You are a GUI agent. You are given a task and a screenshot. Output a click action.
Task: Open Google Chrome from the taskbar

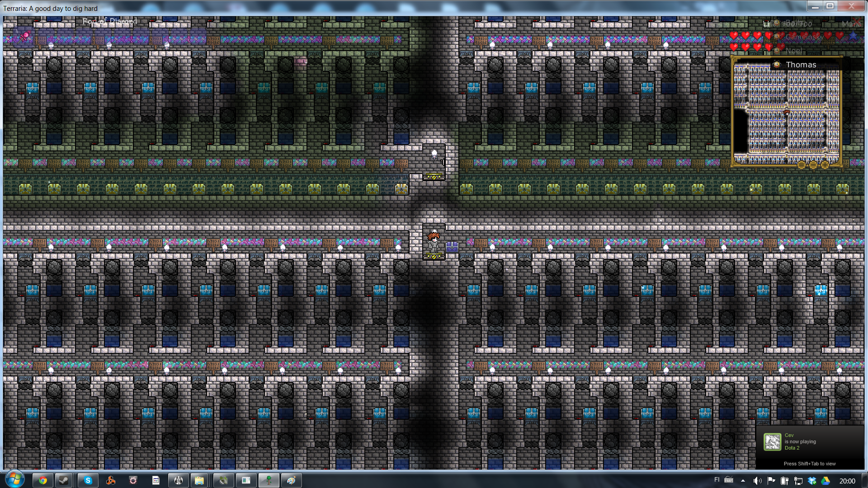[x=42, y=480]
